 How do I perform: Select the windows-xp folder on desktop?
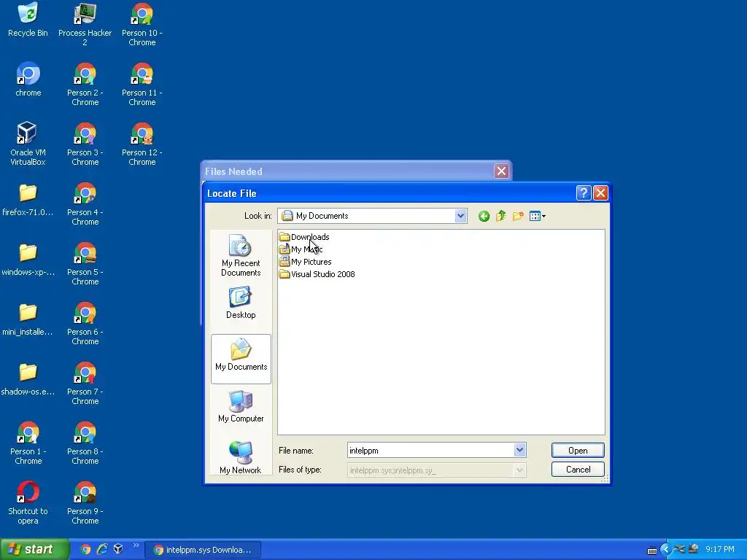tap(28, 260)
